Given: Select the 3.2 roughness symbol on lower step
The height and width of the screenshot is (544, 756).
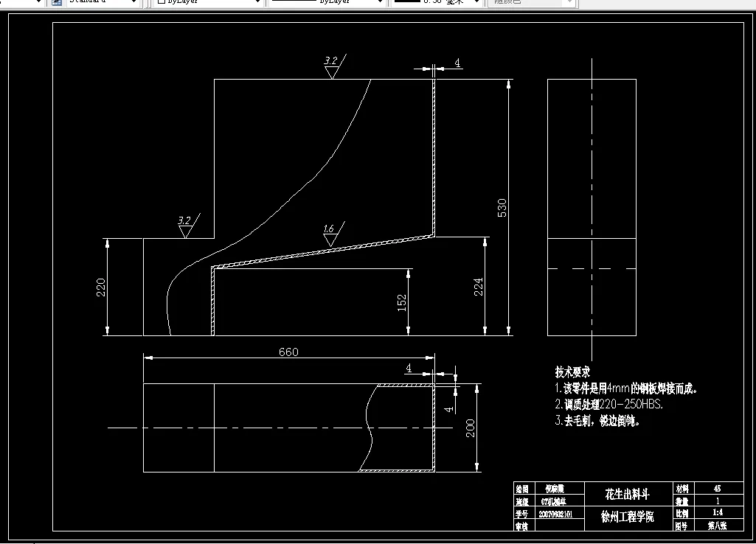Looking at the screenshot, I should tap(189, 226).
